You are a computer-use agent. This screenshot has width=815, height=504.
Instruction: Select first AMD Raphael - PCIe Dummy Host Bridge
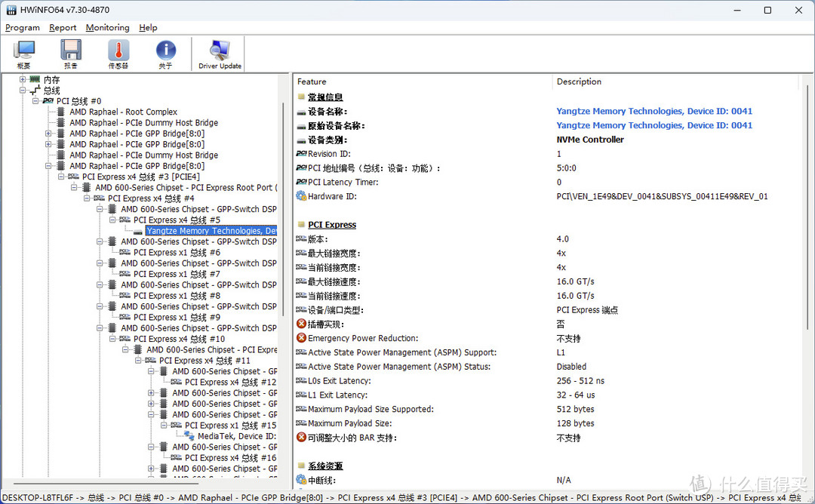point(144,123)
